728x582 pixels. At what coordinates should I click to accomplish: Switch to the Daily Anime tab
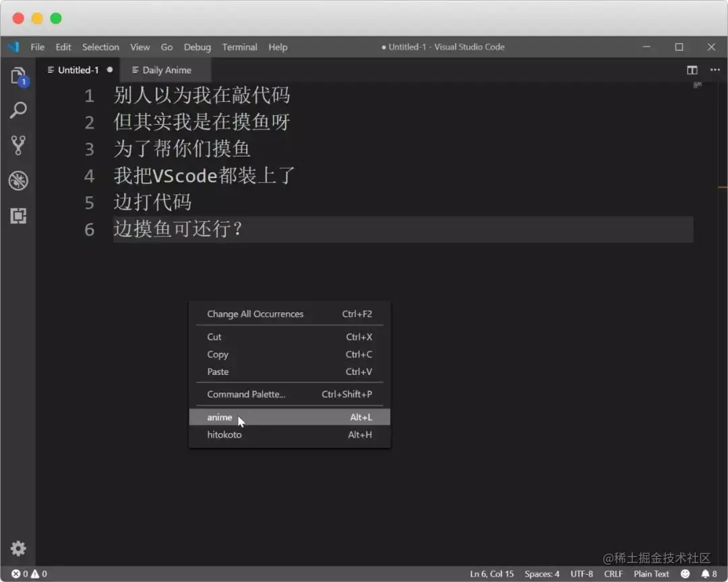click(166, 70)
